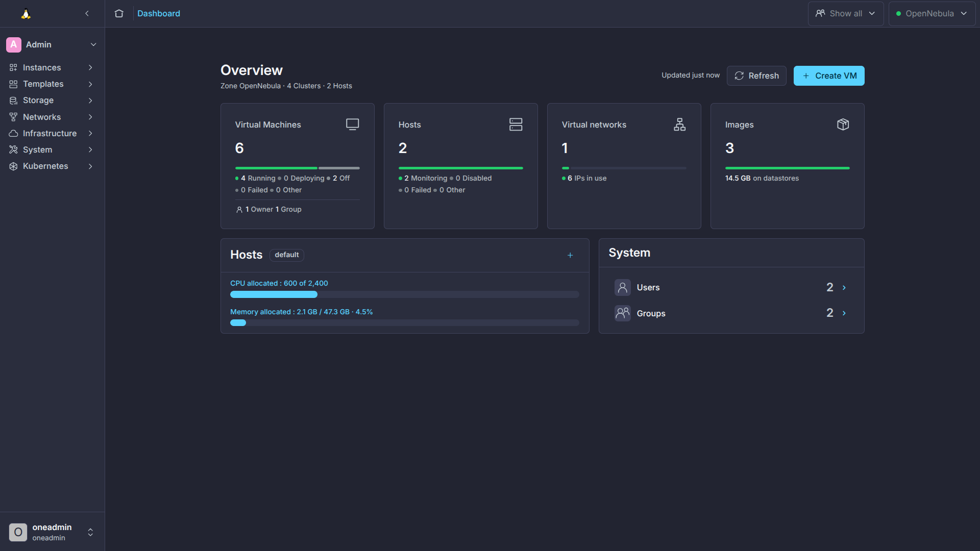Image resolution: width=980 pixels, height=551 pixels.
Task: Open the Networks menu item
Action: tap(52, 117)
